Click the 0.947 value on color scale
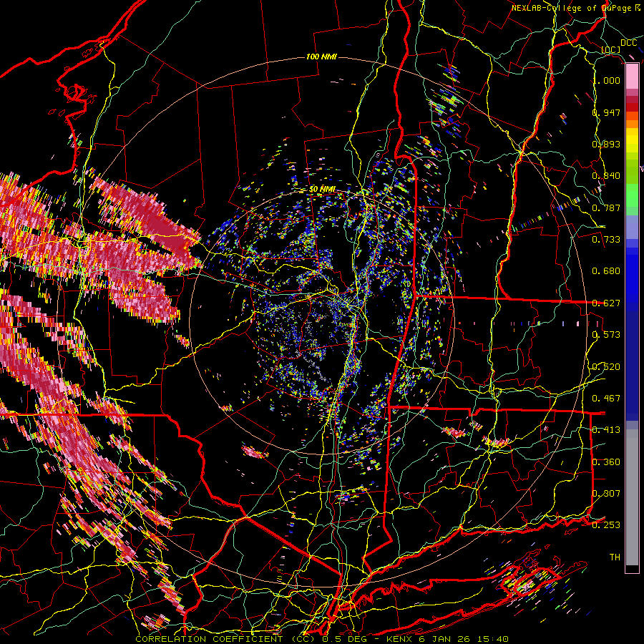 (x=606, y=112)
